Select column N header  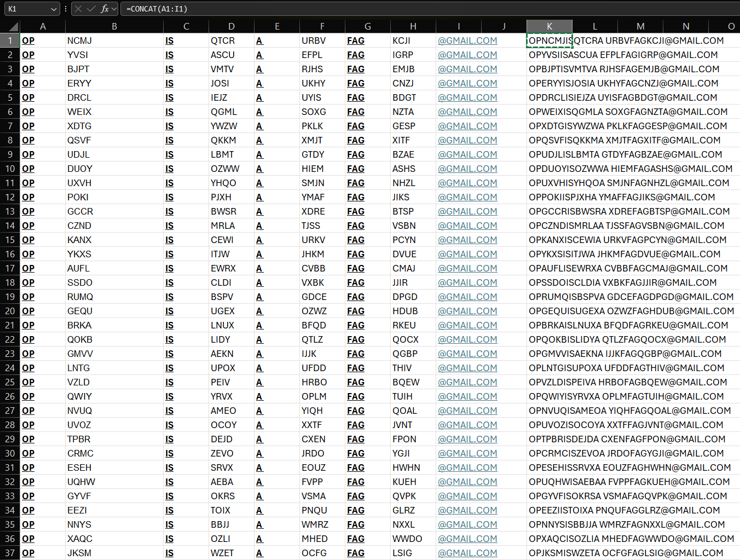(x=686, y=26)
